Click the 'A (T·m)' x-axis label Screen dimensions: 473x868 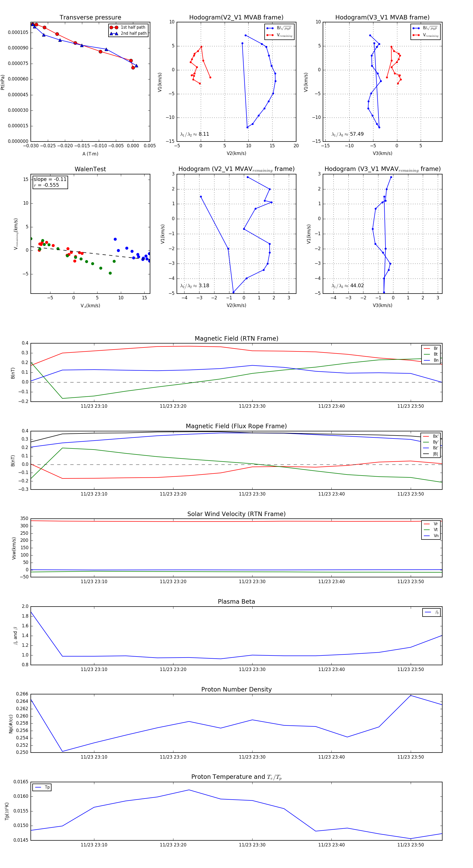point(90,154)
